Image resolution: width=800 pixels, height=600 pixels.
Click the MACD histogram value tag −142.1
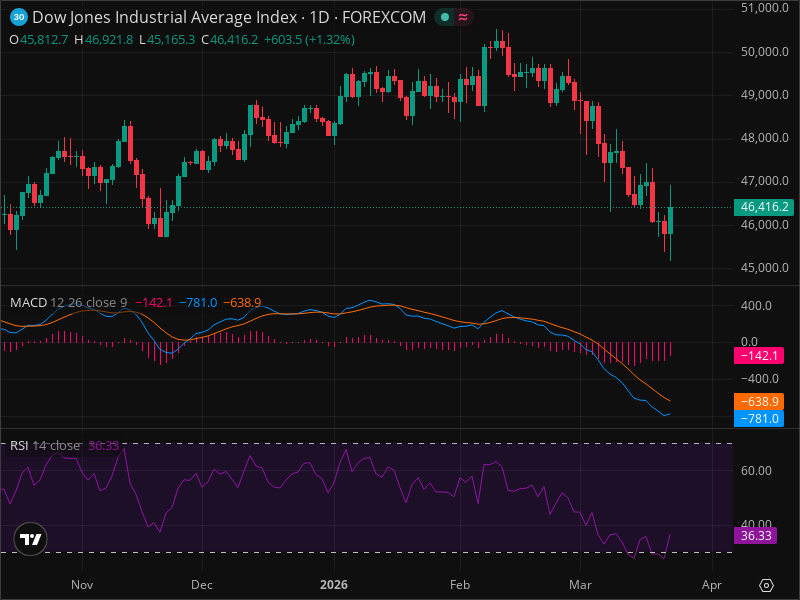(x=759, y=356)
